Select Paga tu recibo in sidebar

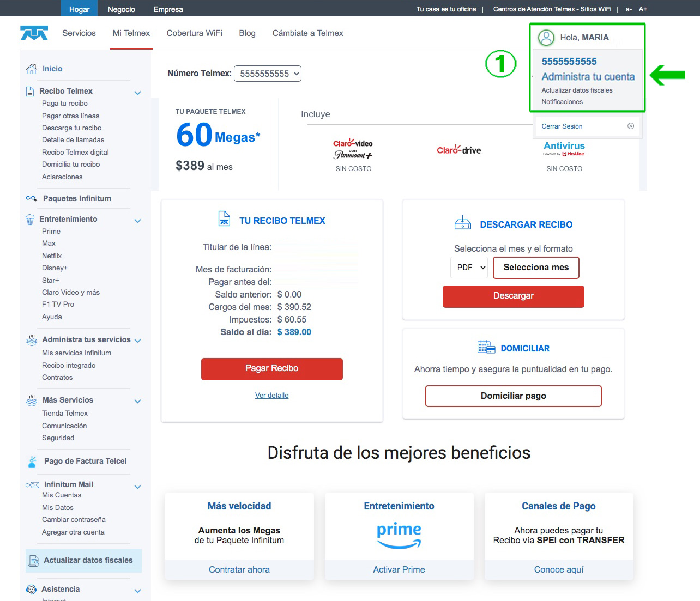click(65, 104)
